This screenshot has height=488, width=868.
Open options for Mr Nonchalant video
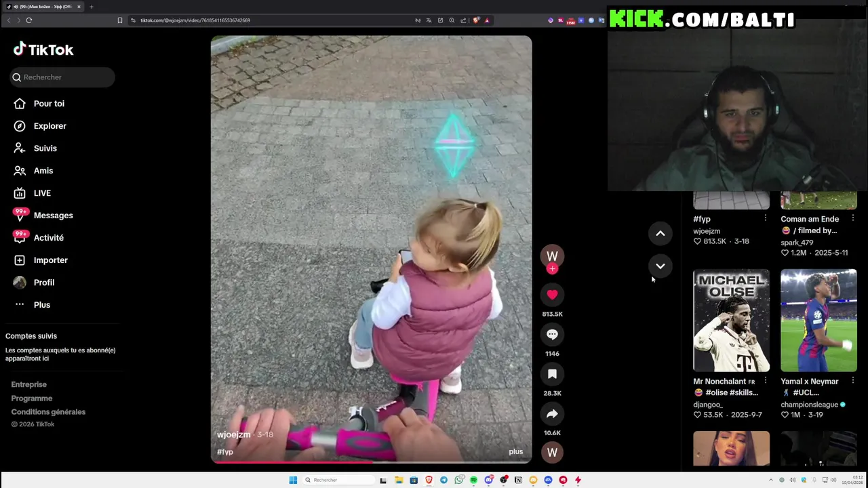click(x=765, y=381)
